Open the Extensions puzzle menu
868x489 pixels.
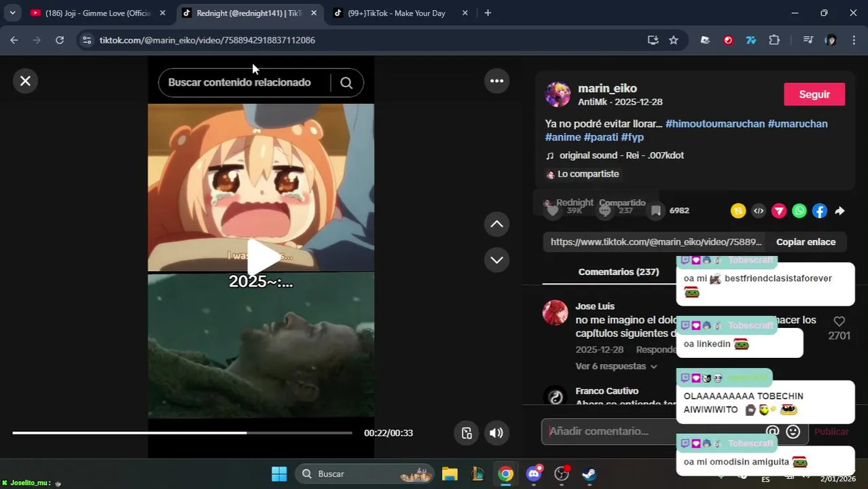click(x=774, y=40)
